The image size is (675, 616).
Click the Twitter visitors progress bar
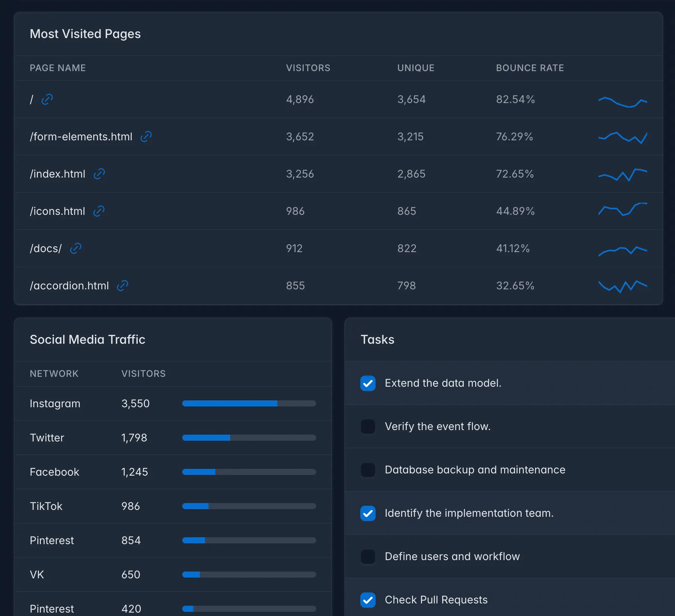pyautogui.click(x=249, y=438)
